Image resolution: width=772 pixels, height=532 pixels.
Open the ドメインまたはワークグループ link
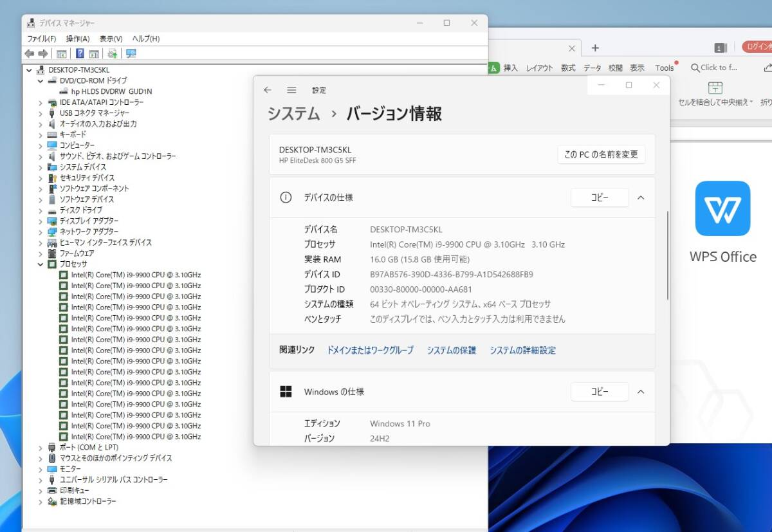371,351
